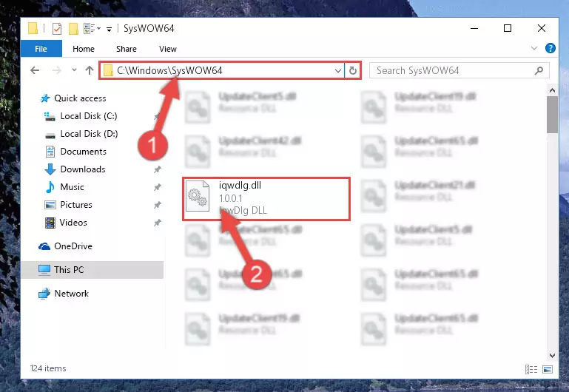Expand the ribbon with the chevron

coord(534,48)
